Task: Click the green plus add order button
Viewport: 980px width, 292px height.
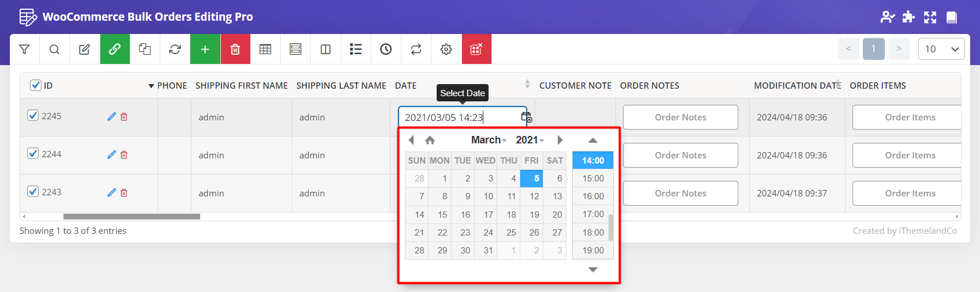Action: pos(205,50)
